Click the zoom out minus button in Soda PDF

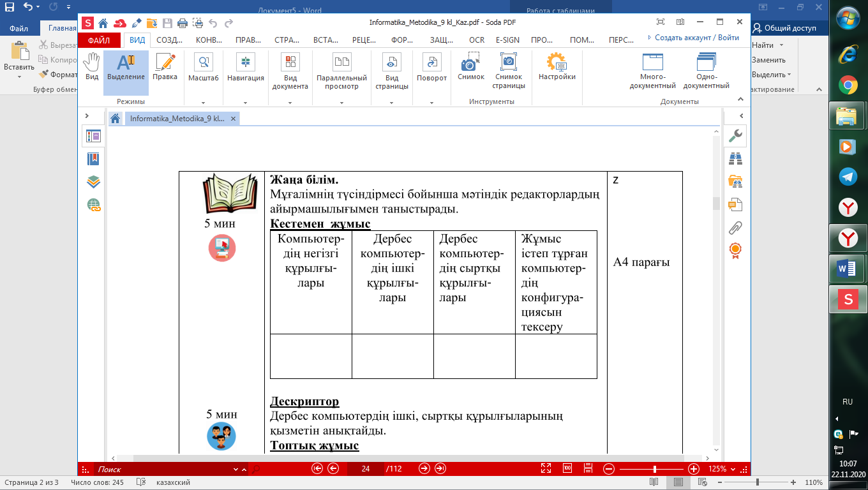[609, 469]
